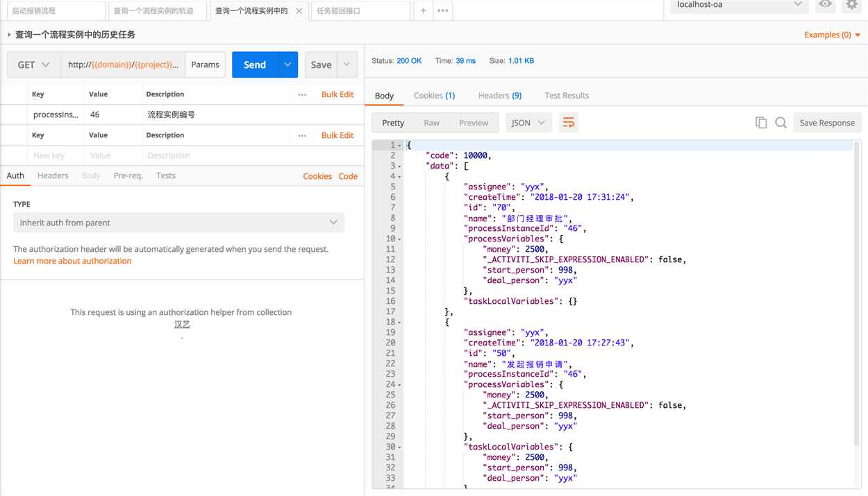
Task: Open JSON format dropdown
Action: click(528, 123)
